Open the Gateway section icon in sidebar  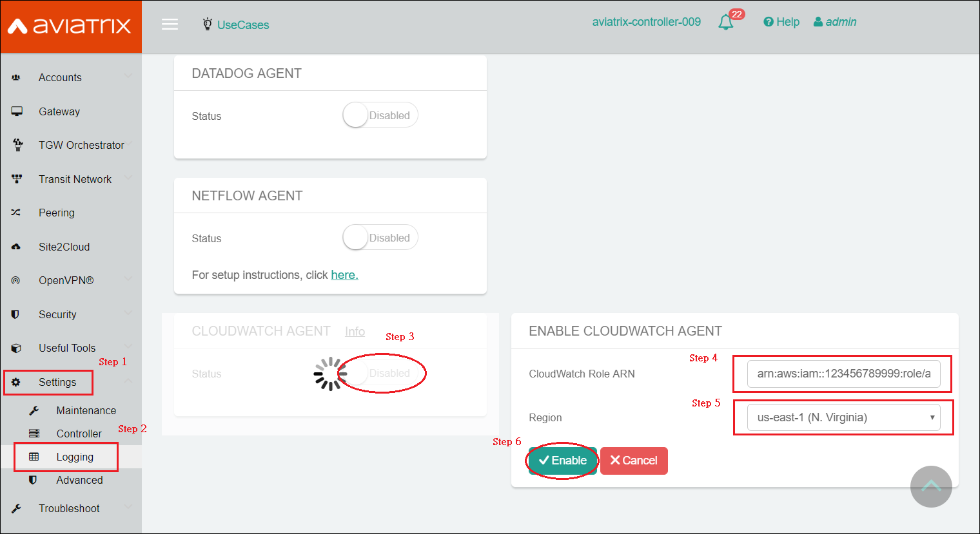coord(17,111)
